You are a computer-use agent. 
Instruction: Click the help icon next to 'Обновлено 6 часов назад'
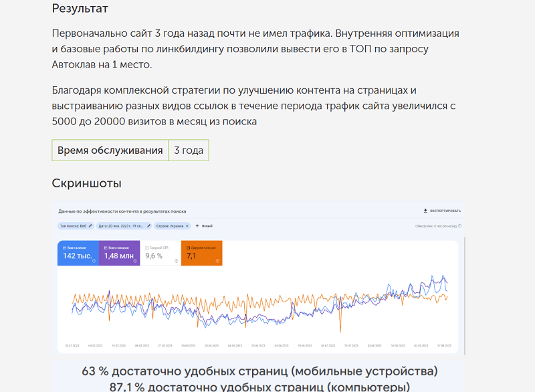point(459,226)
